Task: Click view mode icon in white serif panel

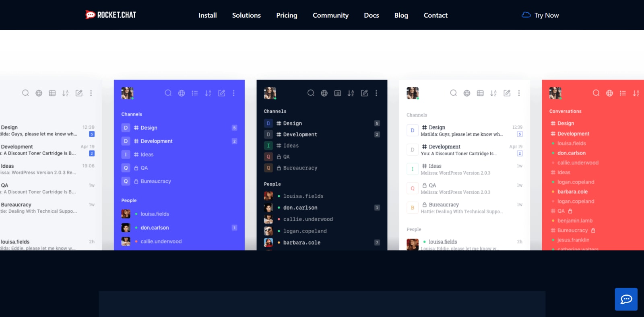Action: pyautogui.click(x=480, y=93)
